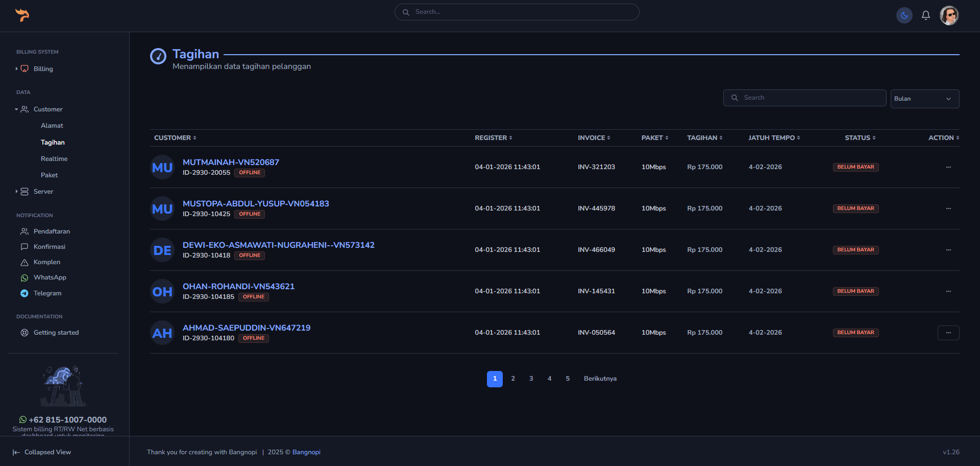Toggle dark mode moon icon
Screen dimensions: 980x466
tap(904, 15)
